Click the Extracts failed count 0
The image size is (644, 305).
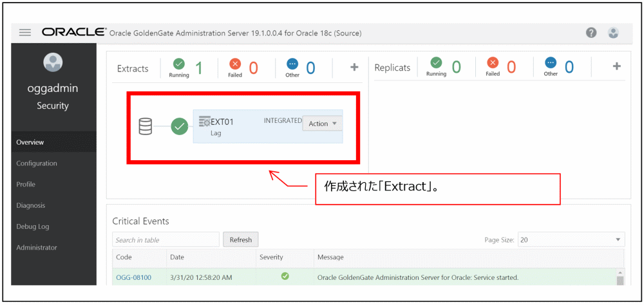(x=253, y=68)
